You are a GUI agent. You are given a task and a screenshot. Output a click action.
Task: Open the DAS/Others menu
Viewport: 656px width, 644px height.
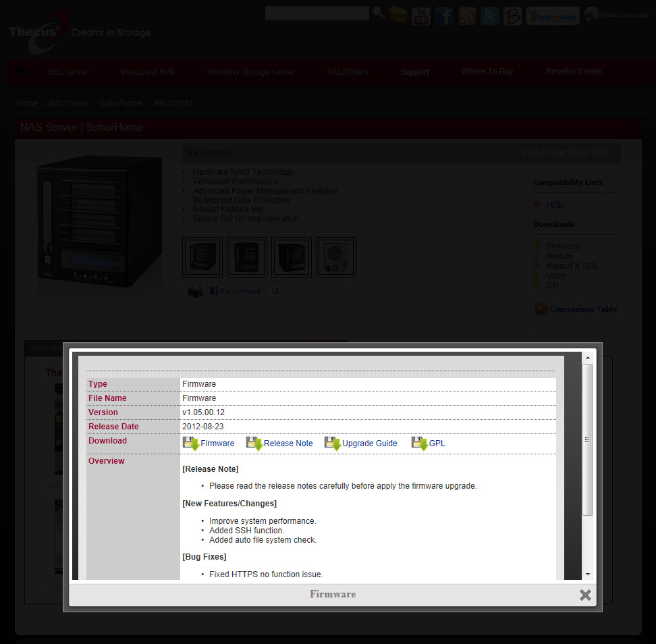click(x=348, y=72)
